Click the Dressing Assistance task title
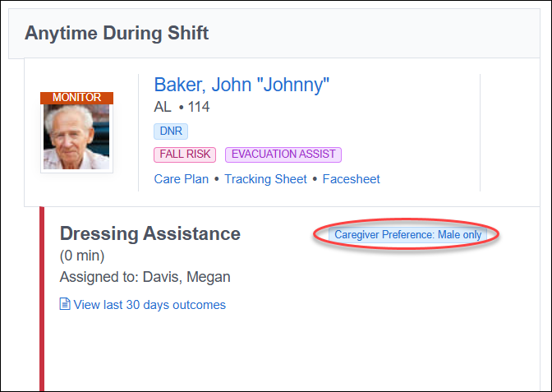Viewport: 552px width, 392px height. 150,233
